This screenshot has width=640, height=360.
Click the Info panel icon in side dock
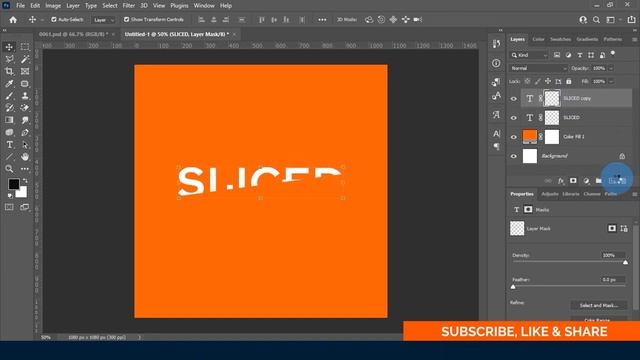pyautogui.click(x=496, y=63)
